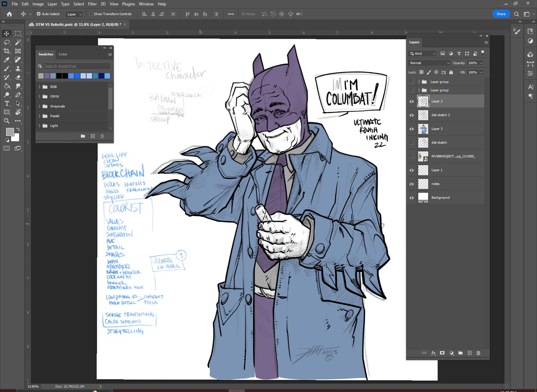The height and width of the screenshot is (392, 537).
Task: Swap foreground and background colors
Action: [x=18, y=129]
